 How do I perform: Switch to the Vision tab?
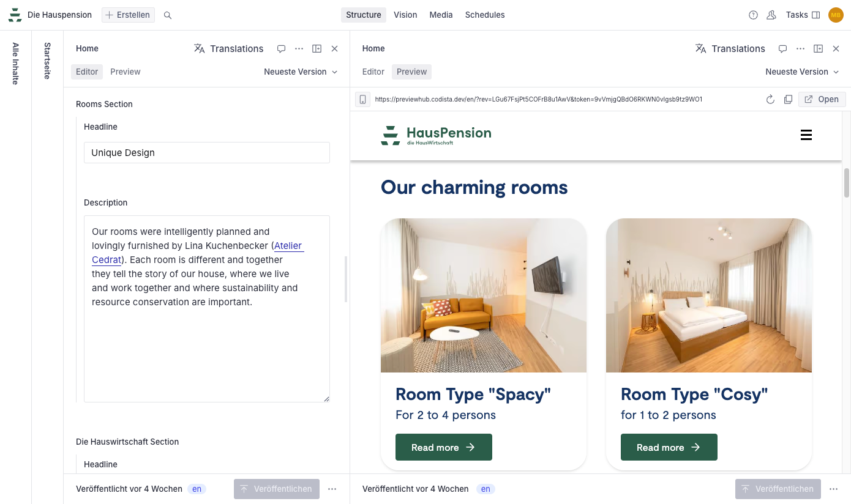[x=405, y=15]
